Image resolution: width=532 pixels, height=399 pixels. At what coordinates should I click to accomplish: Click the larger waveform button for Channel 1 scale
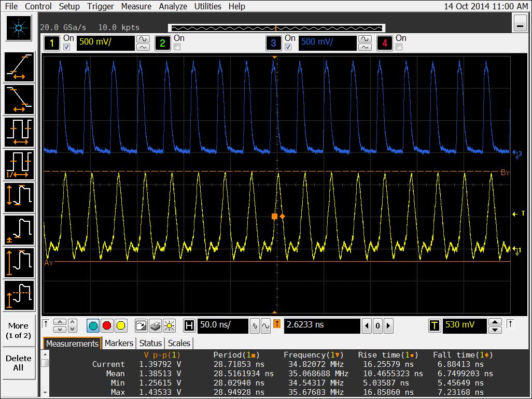[143, 39]
